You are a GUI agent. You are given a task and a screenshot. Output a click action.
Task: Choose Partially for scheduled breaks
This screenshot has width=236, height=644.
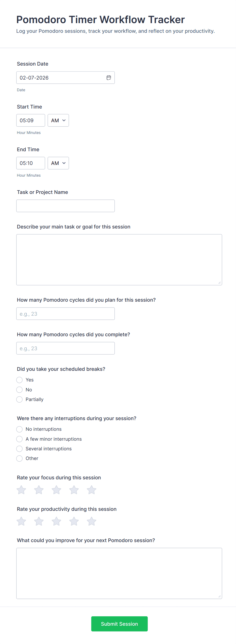(x=19, y=400)
